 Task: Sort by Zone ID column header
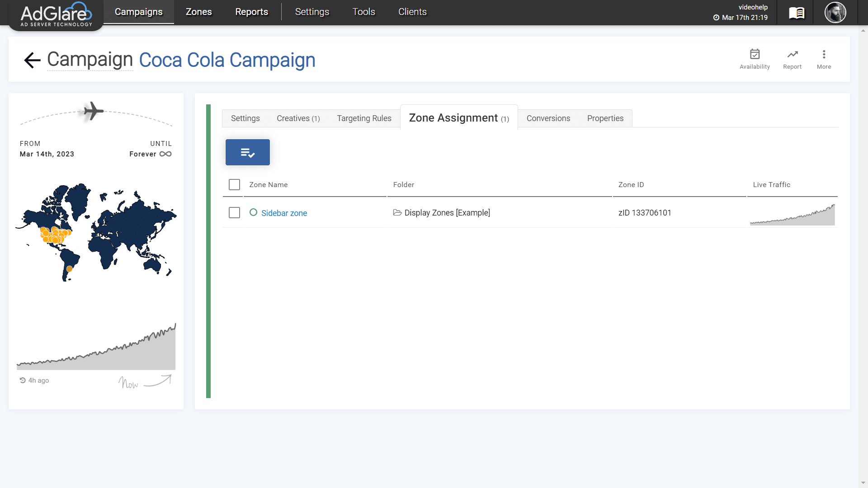tap(631, 185)
